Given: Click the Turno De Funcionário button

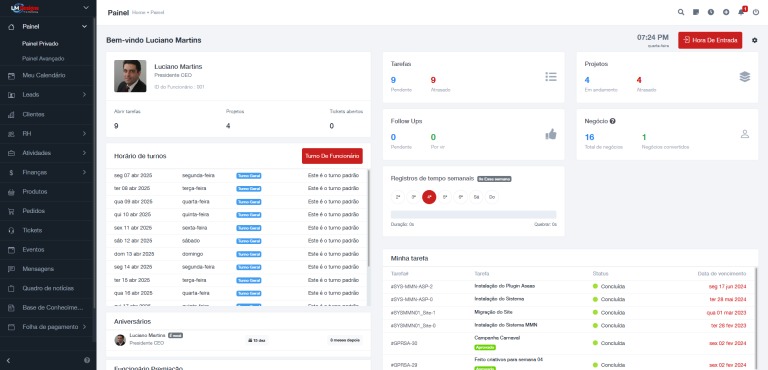Looking at the screenshot, I should click(x=332, y=156).
